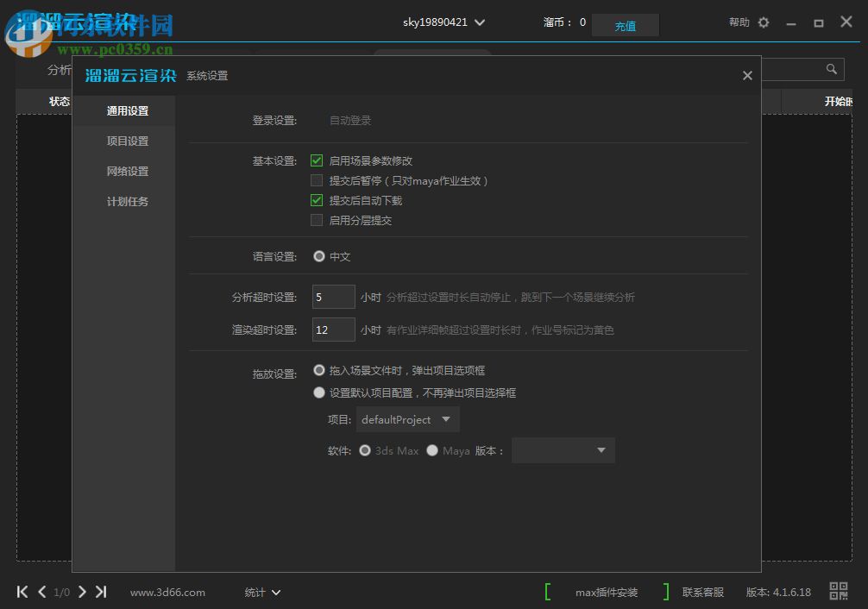Jump to last page with the skip-forward icon
The height and width of the screenshot is (609, 868).
click(x=101, y=593)
